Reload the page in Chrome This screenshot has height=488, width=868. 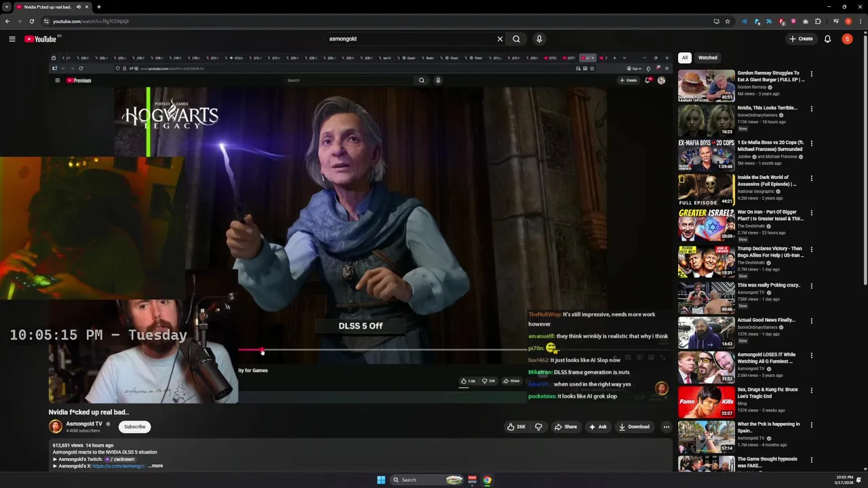point(31,21)
